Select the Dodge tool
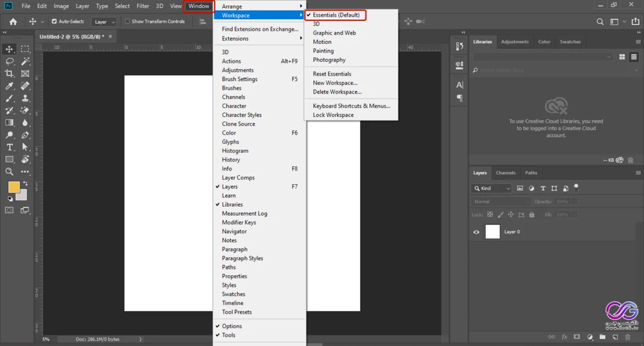The width and height of the screenshot is (644, 346). click(x=9, y=135)
